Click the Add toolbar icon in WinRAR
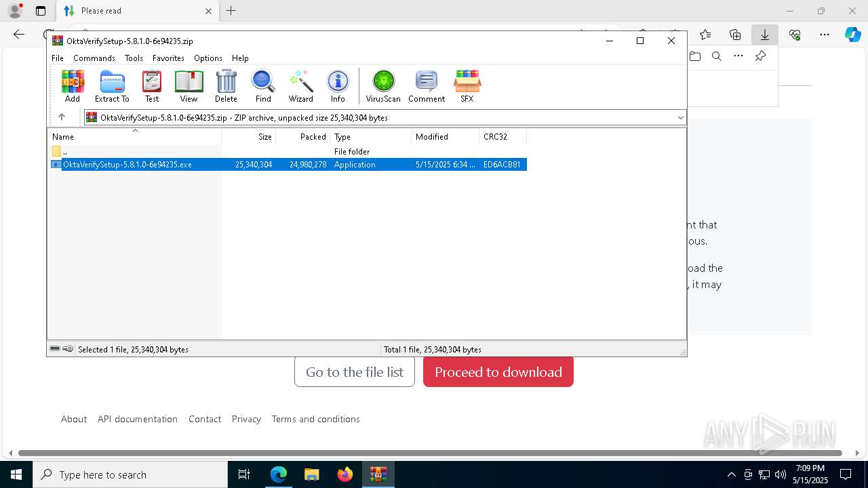The image size is (868, 488). coord(73,86)
